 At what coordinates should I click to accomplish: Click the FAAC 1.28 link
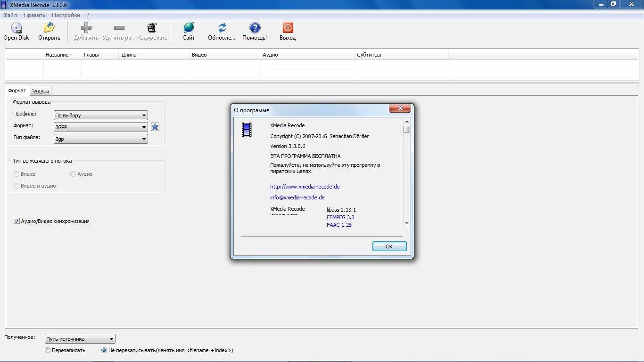click(x=339, y=225)
